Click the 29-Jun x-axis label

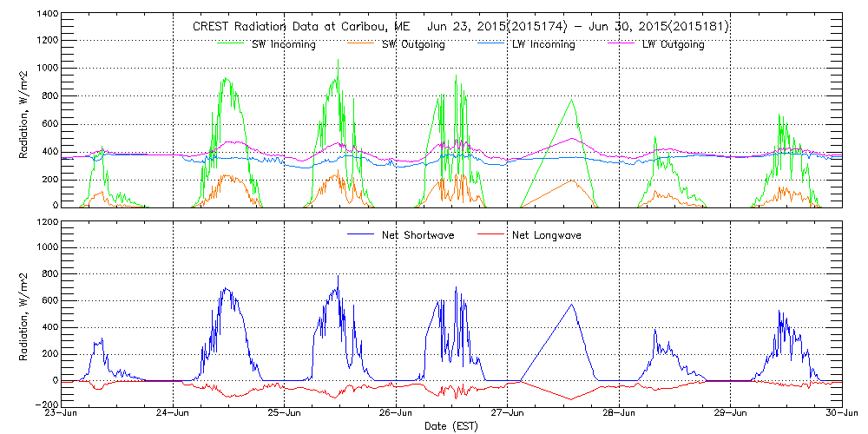click(x=730, y=412)
